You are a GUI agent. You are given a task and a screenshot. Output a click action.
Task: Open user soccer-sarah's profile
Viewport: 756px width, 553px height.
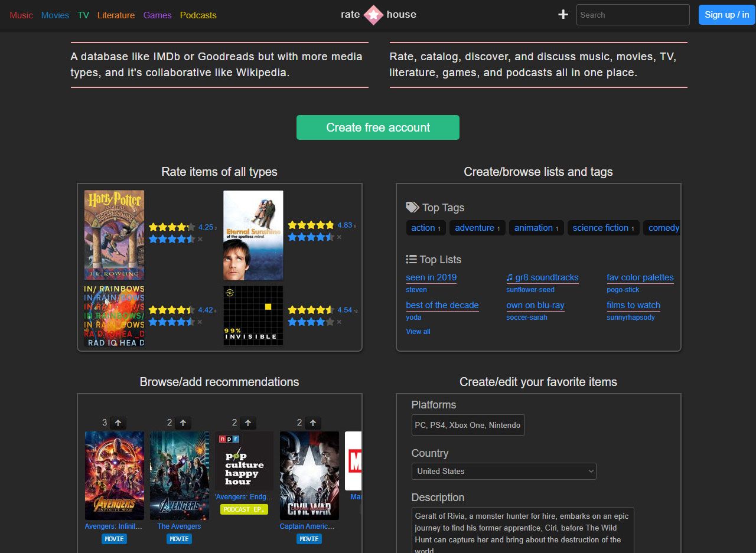[x=527, y=318]
